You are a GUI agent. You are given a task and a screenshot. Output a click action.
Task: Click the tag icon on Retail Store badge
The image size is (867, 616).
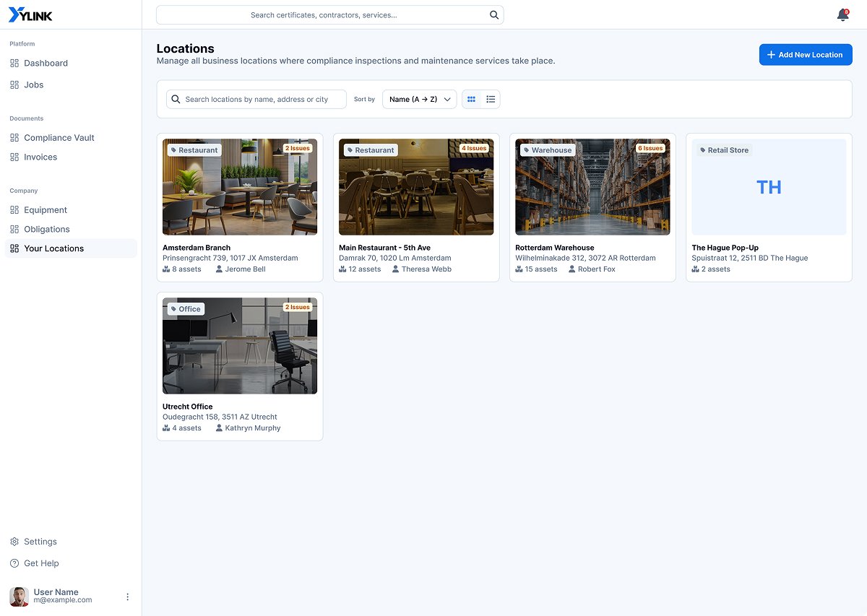(703, 150)
